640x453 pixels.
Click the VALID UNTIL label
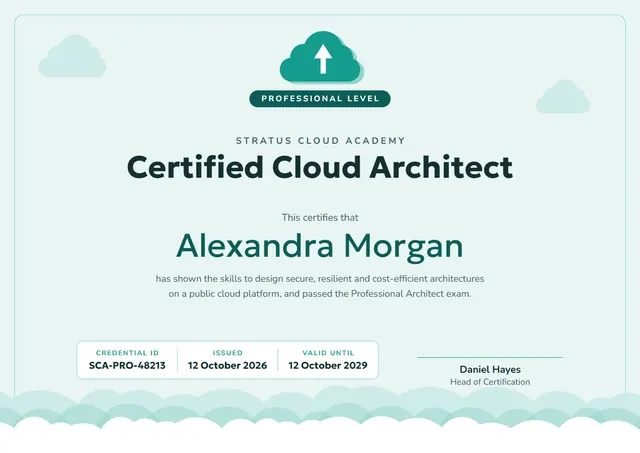[x=328, y=353]
